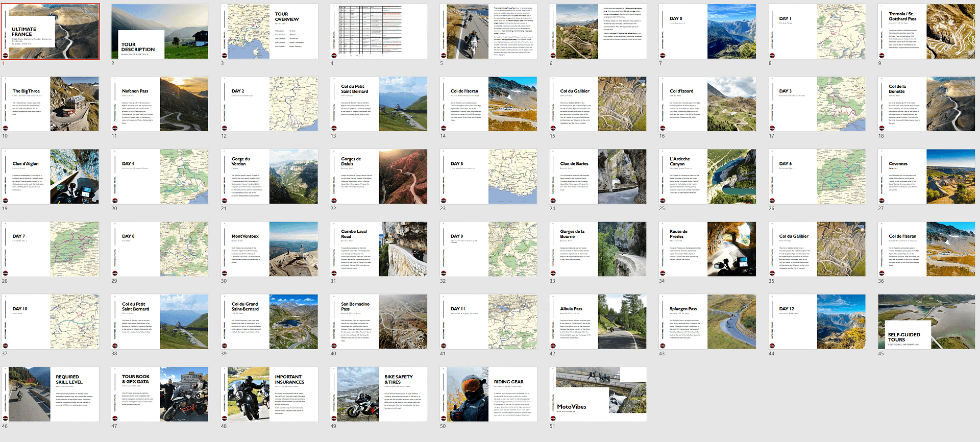The width and height of the screenshot is (980, 442).
Task: Select the Clue d'Aiglun slide
Action: [x=51, y=177]
